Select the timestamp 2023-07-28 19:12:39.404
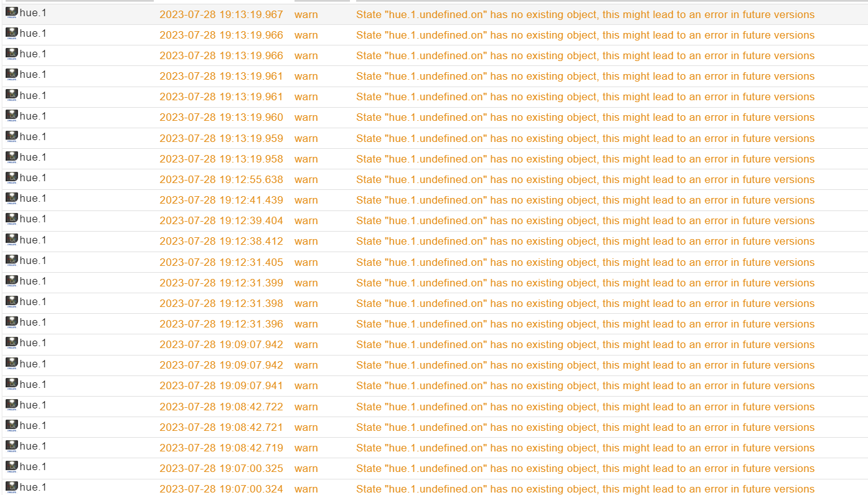Viewport: 868px width, 495px height. [221, 220]
